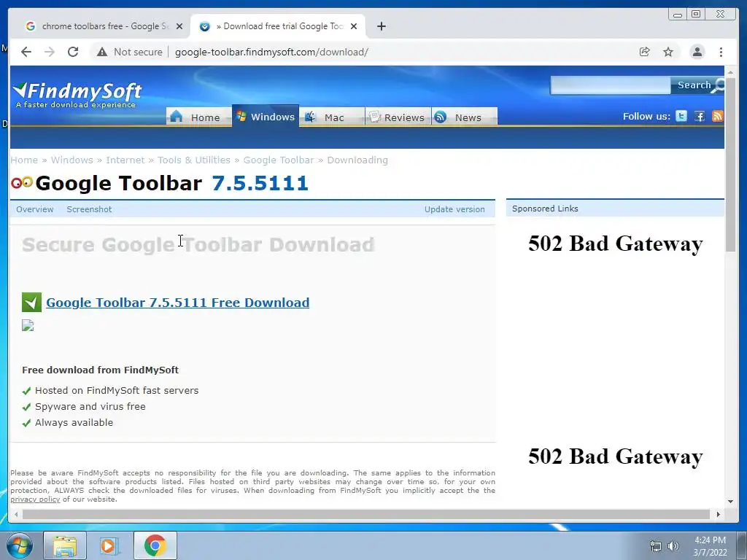
Task: Open the Home navigation tab
Action: click(x=198, y=117)
